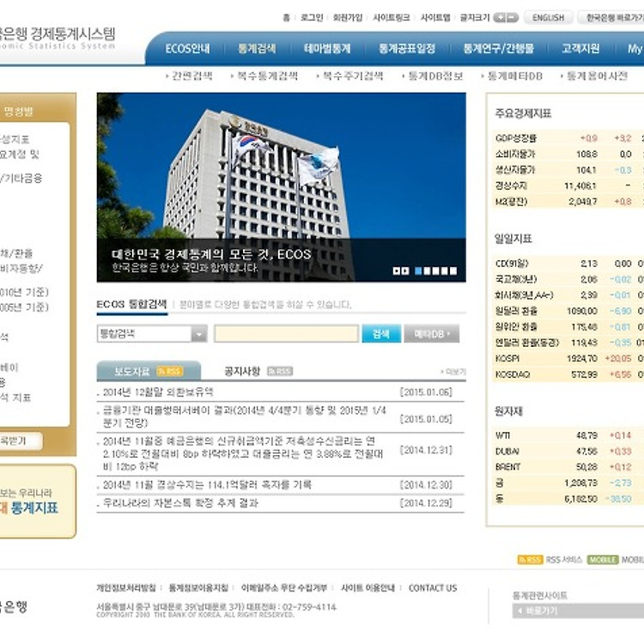The image size is (644, 644).
Task: Switch to the 공지사항 tab
Action: coord(241,371)
